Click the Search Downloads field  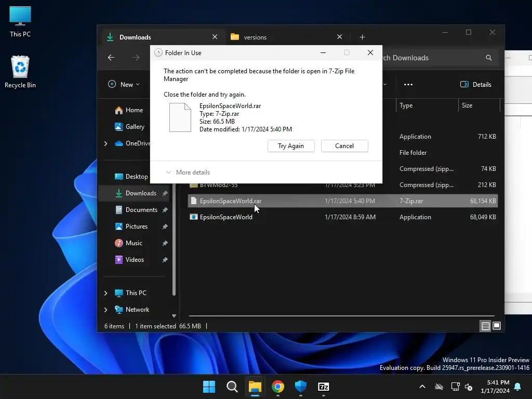pyautogui.click(x=434, y=58)
